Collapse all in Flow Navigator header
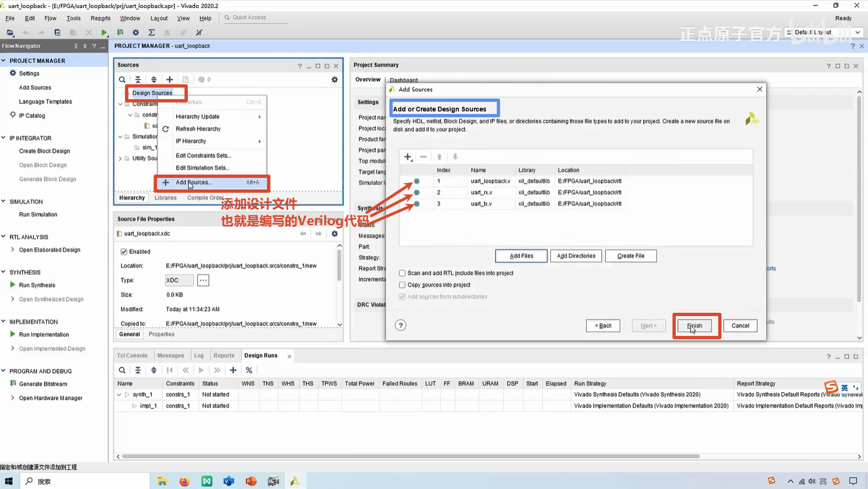The width and height of the screenshot is (868, 489). pos(76,46)
